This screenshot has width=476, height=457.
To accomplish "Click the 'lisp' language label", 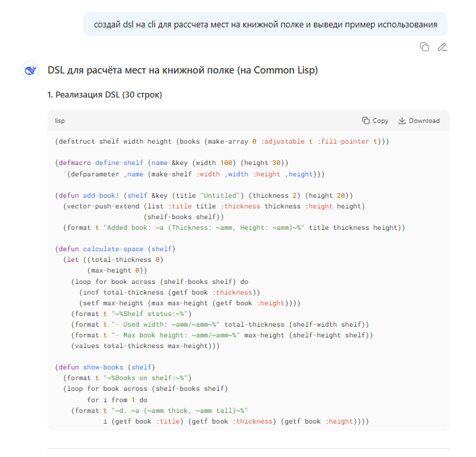I will [x=60, y=121].
